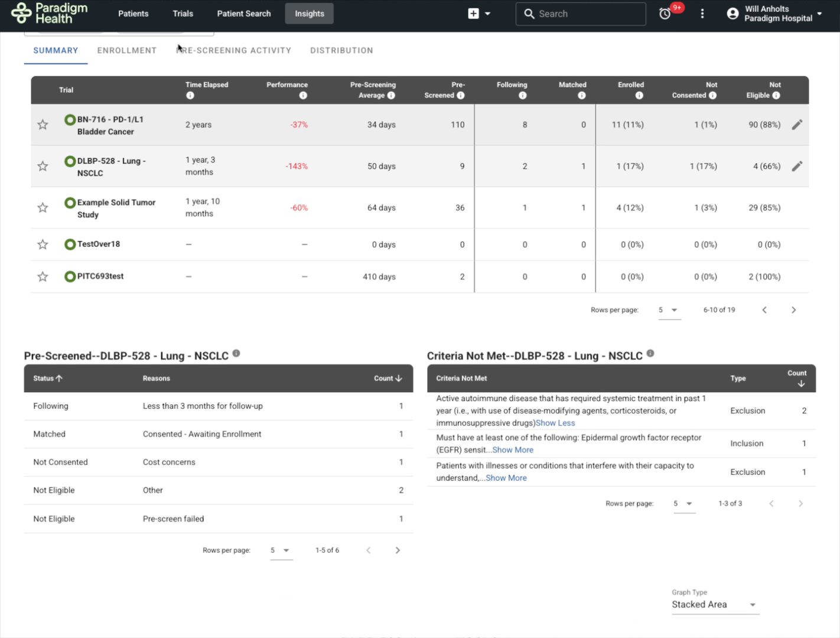Click into the Search field
Viewport: 840px width, 638px height.
coord(581,14)
